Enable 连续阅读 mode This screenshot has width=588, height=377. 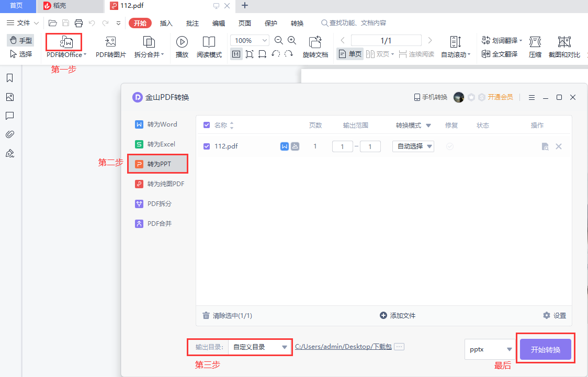[416, 54]
